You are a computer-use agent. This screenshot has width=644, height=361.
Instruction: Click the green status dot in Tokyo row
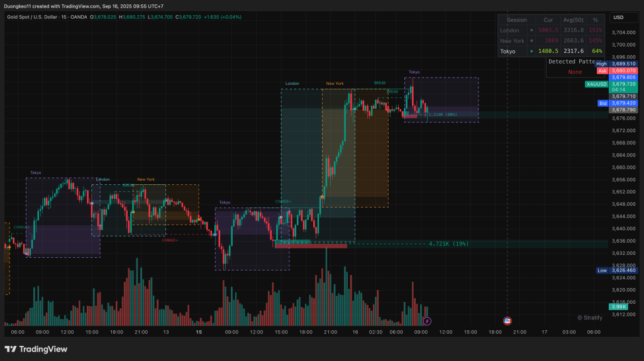pos(531,51)
